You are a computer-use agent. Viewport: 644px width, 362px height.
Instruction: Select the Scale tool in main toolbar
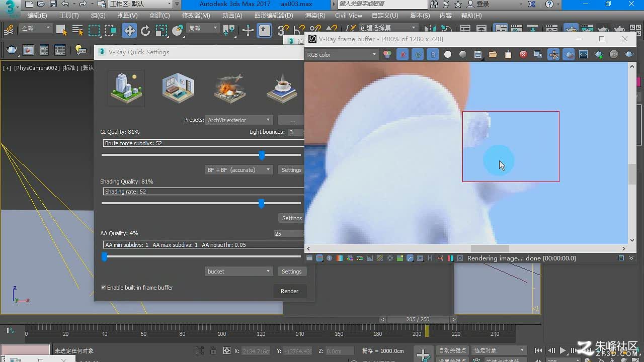[x=161, y=31]
